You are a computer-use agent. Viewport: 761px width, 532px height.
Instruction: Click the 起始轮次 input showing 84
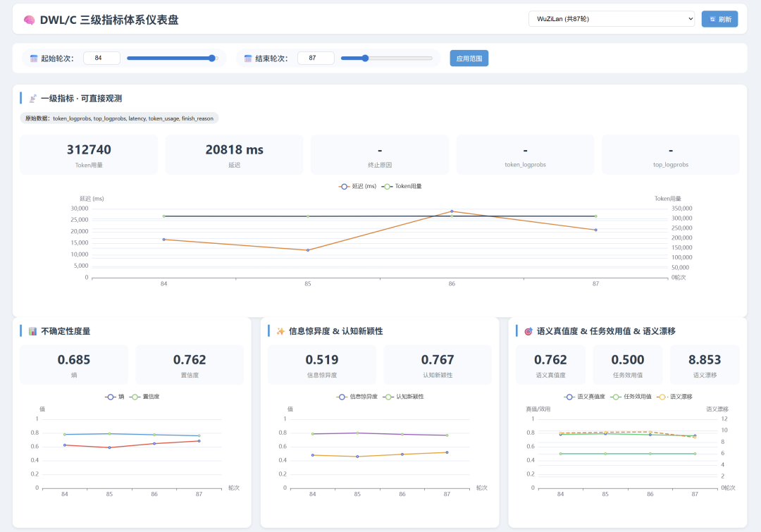pos(101,58)
